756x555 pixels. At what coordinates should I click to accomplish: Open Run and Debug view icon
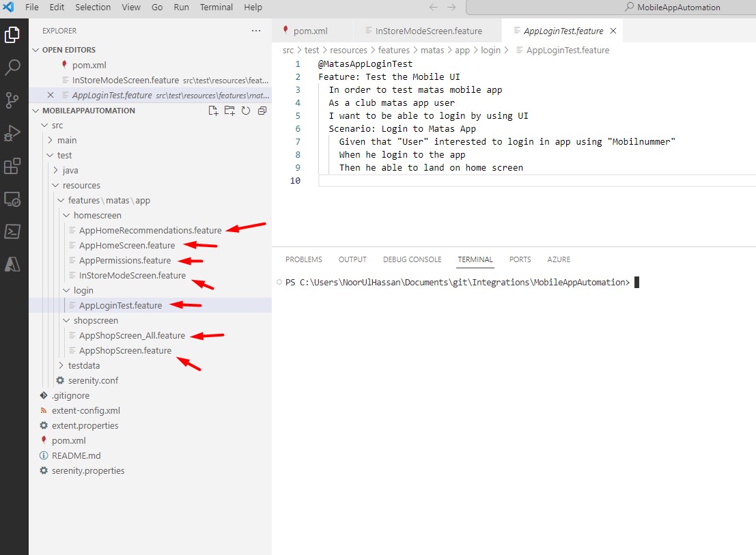[12, 133]
